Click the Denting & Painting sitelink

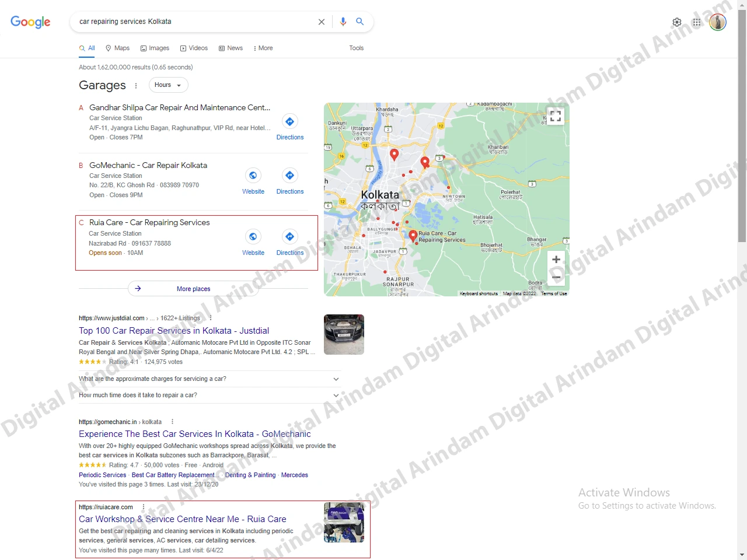coord(250,475)
